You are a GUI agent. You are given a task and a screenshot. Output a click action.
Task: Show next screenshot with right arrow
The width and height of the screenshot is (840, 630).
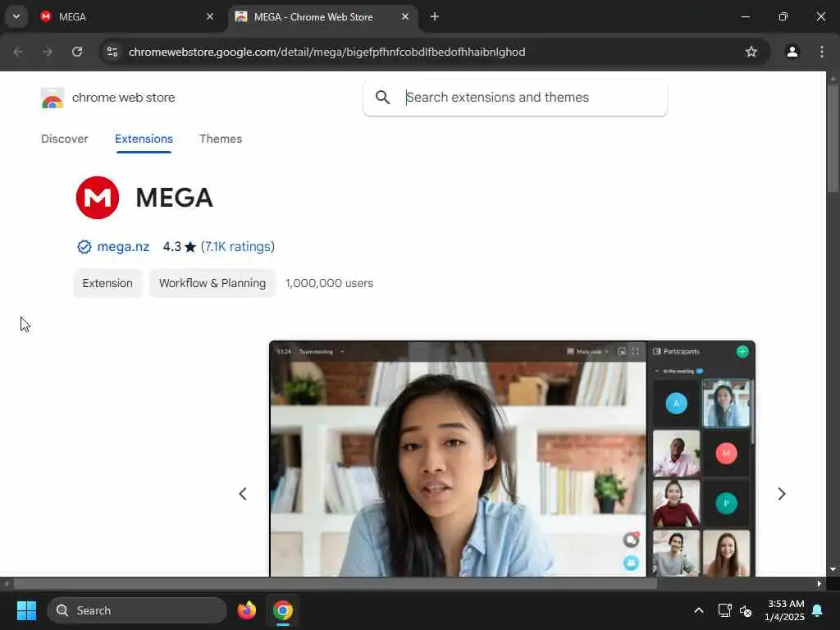[x=782, y=493]
